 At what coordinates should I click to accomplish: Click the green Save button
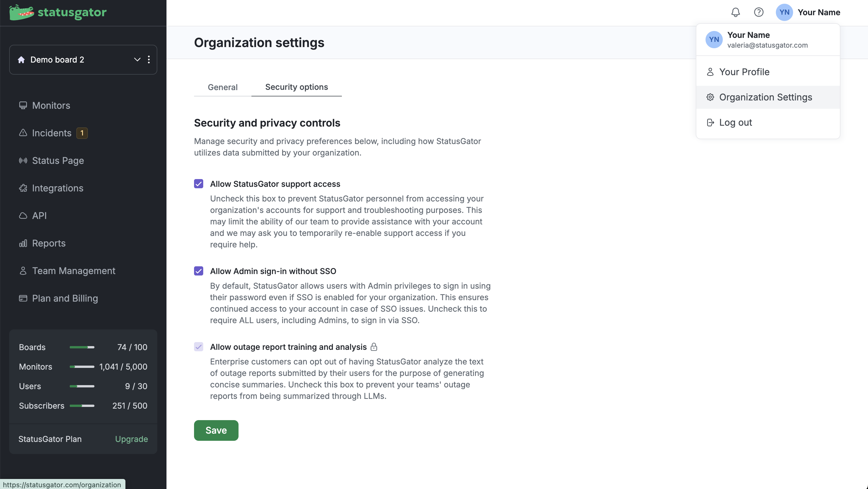click(x=216, y=430)
